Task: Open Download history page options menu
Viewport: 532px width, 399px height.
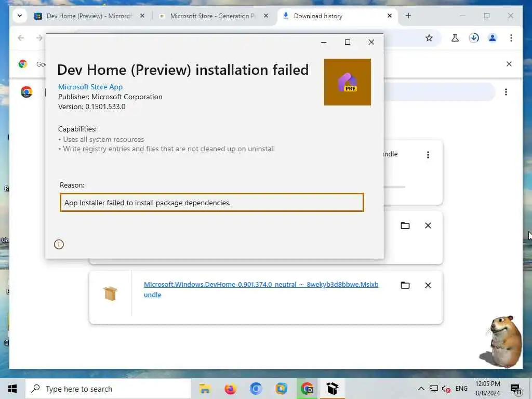Action: coord(506,92)
